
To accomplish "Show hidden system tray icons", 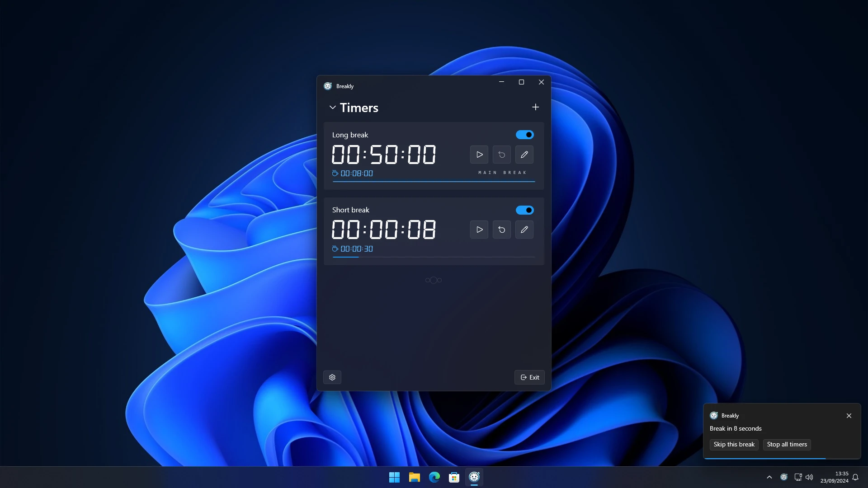I will pyautogui.click(x=769, y=477).
